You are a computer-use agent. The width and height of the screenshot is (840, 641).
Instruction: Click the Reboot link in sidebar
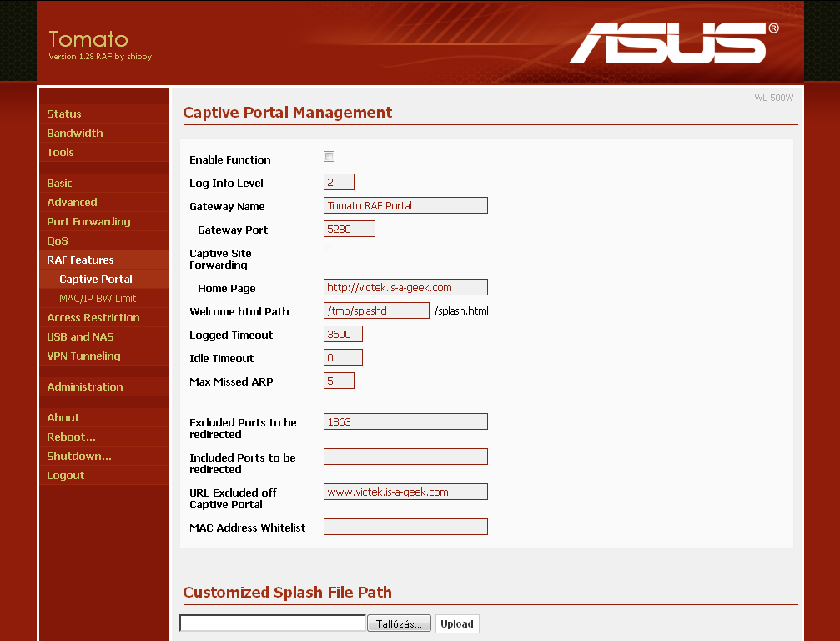coord(71,437)
